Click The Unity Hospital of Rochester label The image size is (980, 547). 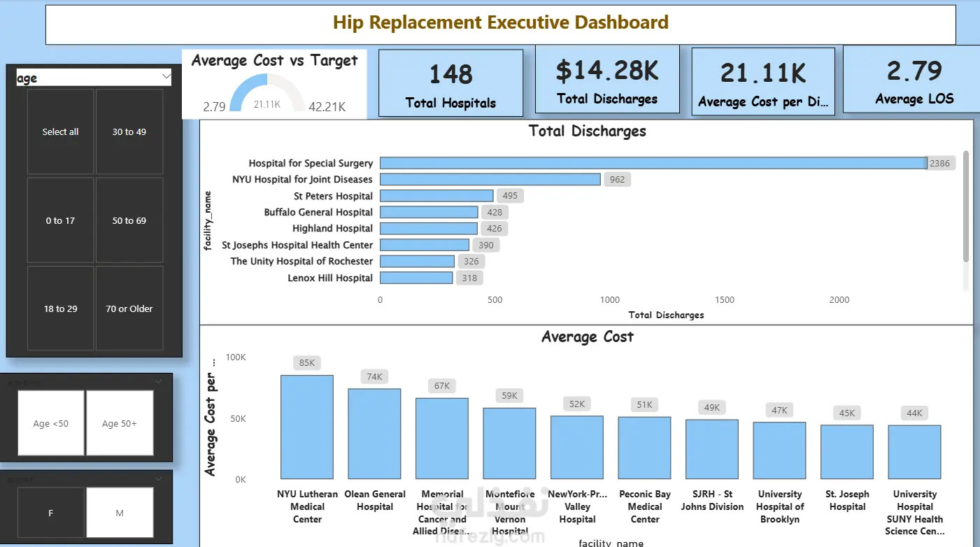301,261
